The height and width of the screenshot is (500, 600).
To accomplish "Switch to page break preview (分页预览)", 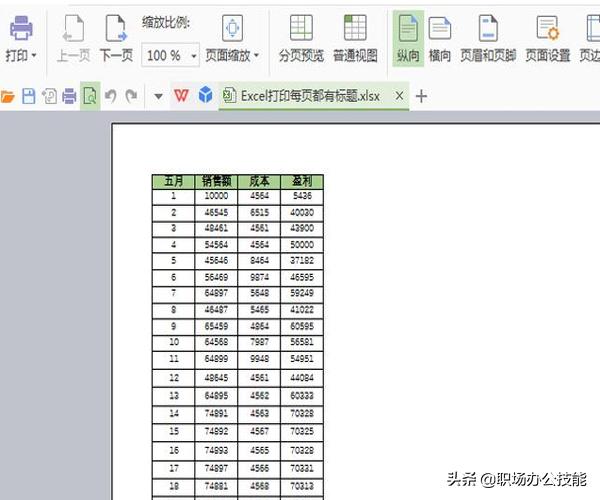I will pyautogui.click(x=301, y=39).
